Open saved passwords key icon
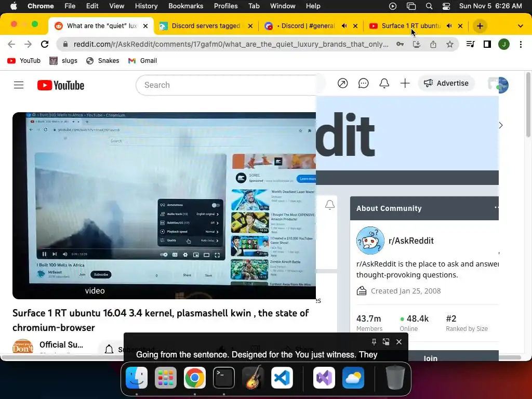The height and width of the screenshot is (399, 532). [x=400, y=44]
